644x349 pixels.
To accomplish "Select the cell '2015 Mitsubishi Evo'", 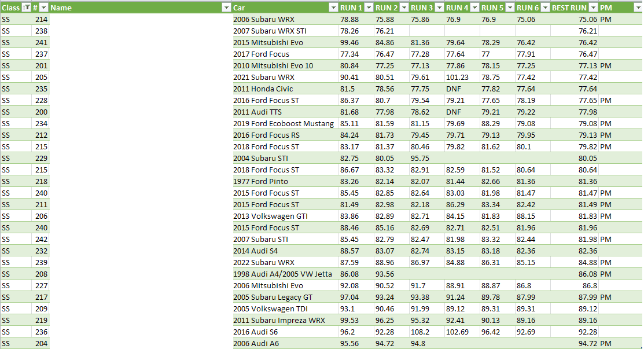I will [x=285, y=42].
